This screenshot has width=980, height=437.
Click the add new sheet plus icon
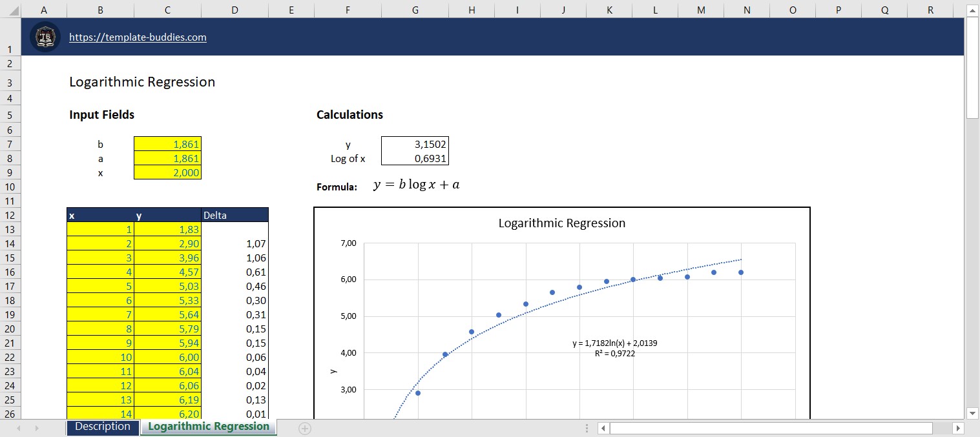[x=304, y=427]
